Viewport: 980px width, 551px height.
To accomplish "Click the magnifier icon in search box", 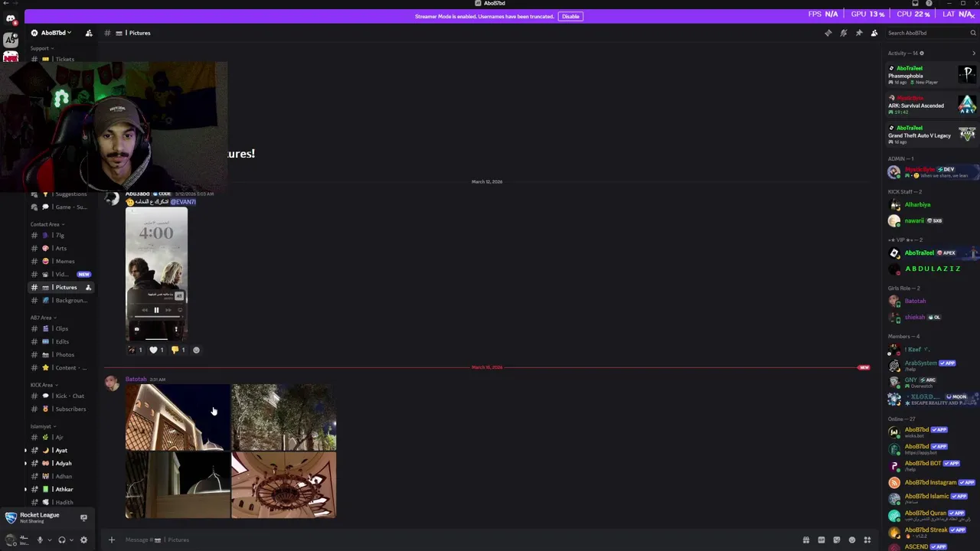I will pyautogui.click(x=973, y=33).
